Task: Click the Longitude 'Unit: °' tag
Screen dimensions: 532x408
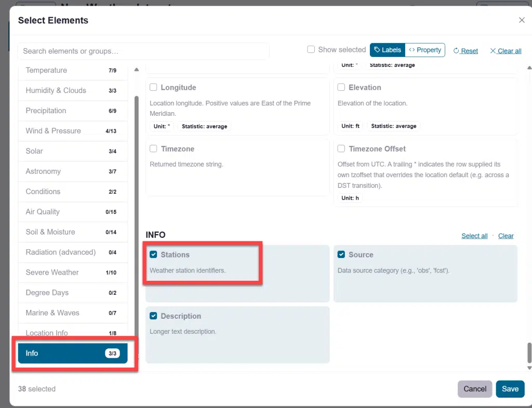Action: pyautogui.click(x=162, y=126)
